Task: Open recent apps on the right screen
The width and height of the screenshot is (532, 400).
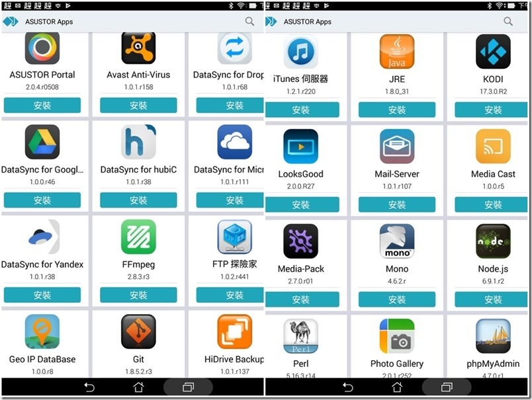Action: click(x=447, y=387)
